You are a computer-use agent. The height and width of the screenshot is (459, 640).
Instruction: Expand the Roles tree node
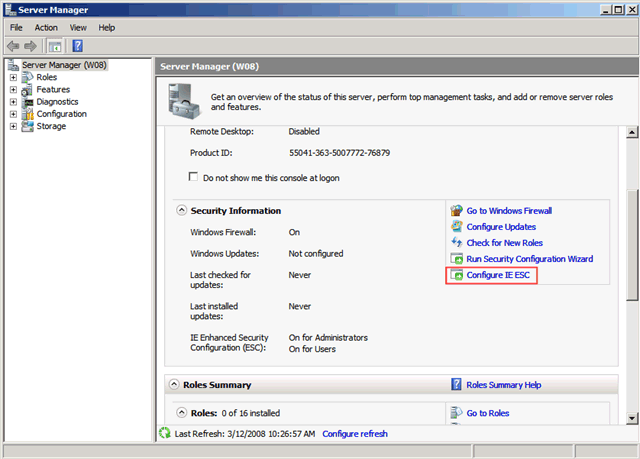[13, 77]
